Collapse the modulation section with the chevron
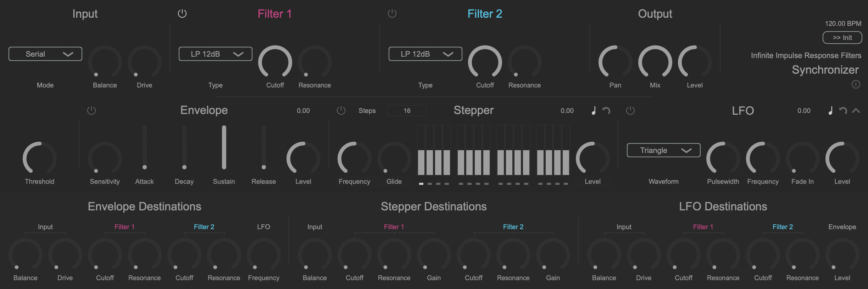 [856, 111]
